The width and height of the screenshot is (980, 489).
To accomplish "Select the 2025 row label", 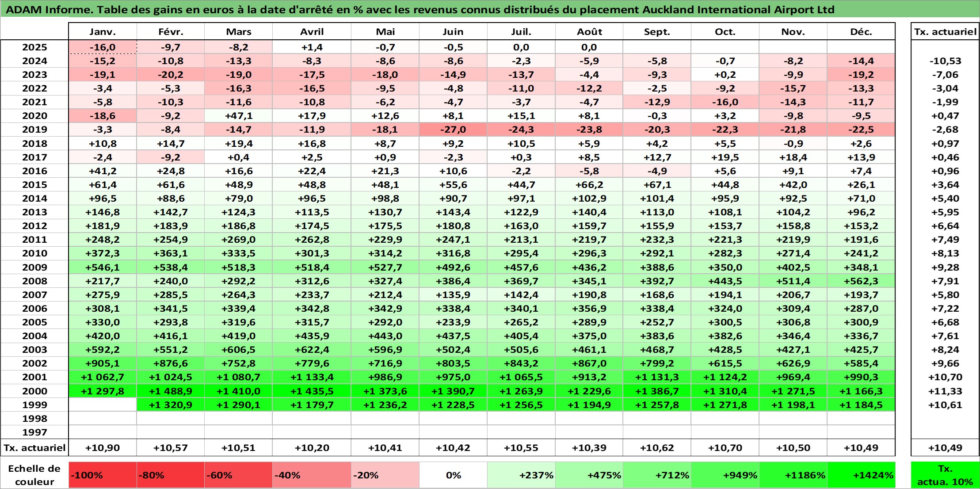I will tap(34, 47).
